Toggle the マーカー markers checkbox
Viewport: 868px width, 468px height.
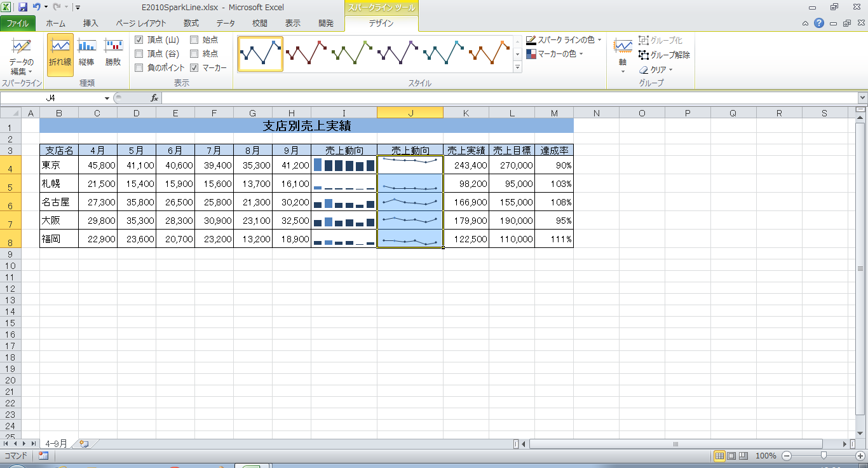pyautogui.click(x=194, y=67)
